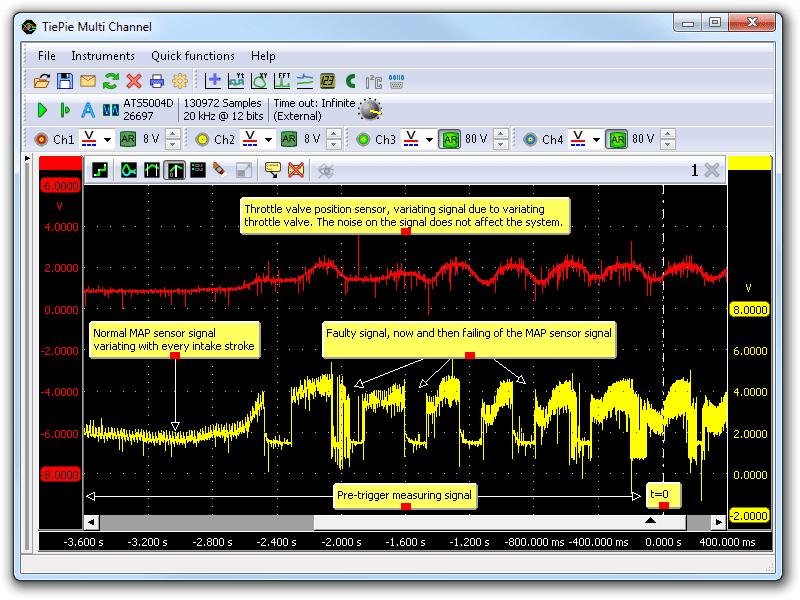Open the Instruments menu
The width and height of the screenshot is (800, 600).
pyautogui.click(x=103, y=56)
